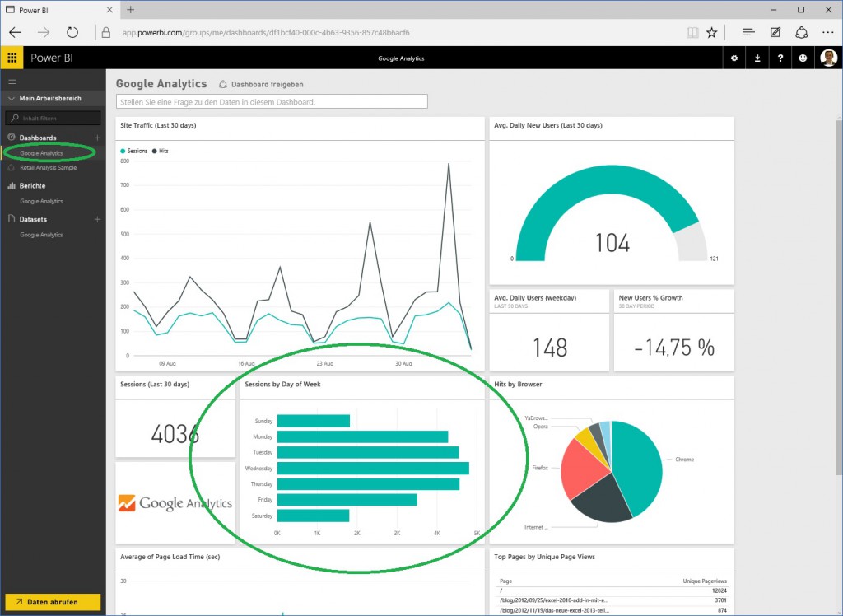Open the Hub panel in Edge
This screenshot has width=843, height=616.
tap(748, 32)
